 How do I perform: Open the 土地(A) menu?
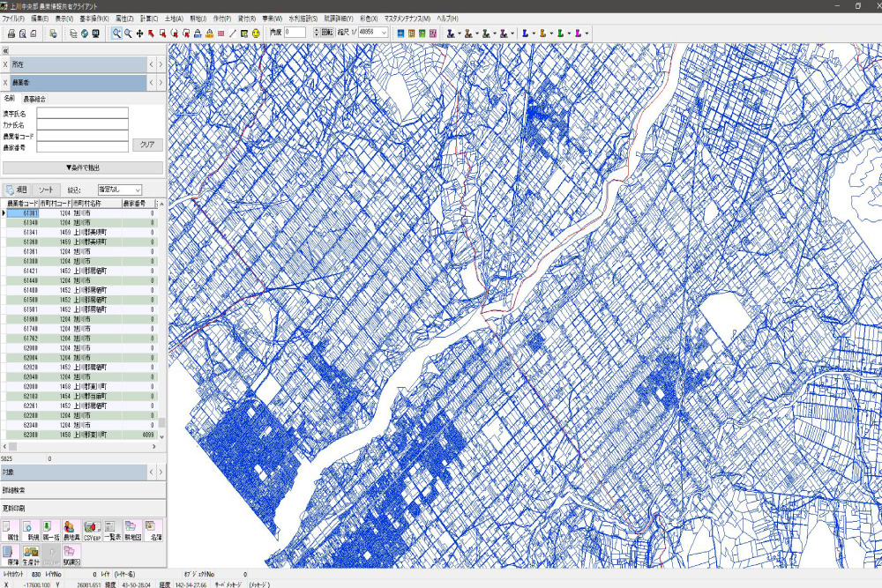[175, 19]
